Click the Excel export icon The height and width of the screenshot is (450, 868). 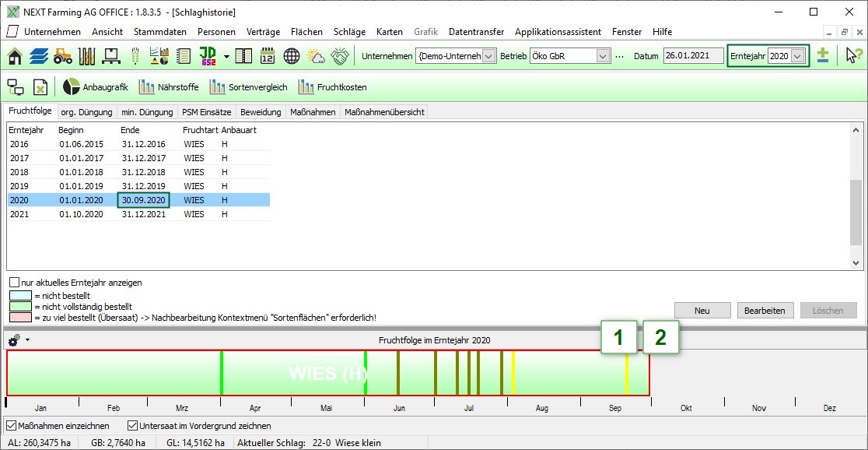click(40, 86)
